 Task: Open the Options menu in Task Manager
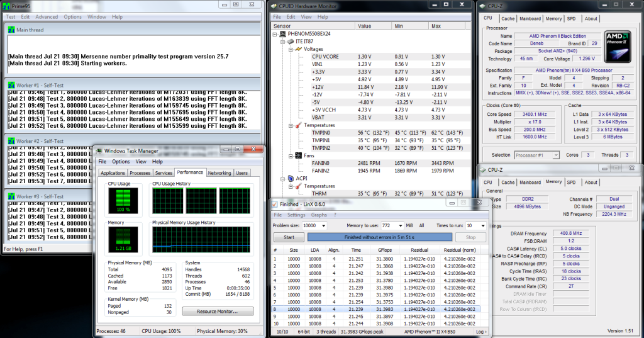121,162
